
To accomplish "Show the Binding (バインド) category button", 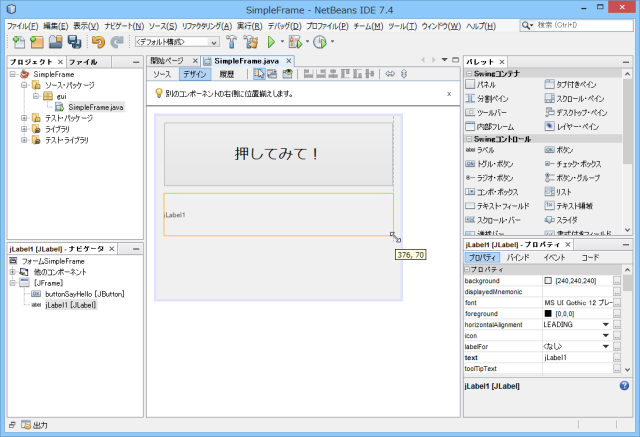I will (x=518, y=257).
